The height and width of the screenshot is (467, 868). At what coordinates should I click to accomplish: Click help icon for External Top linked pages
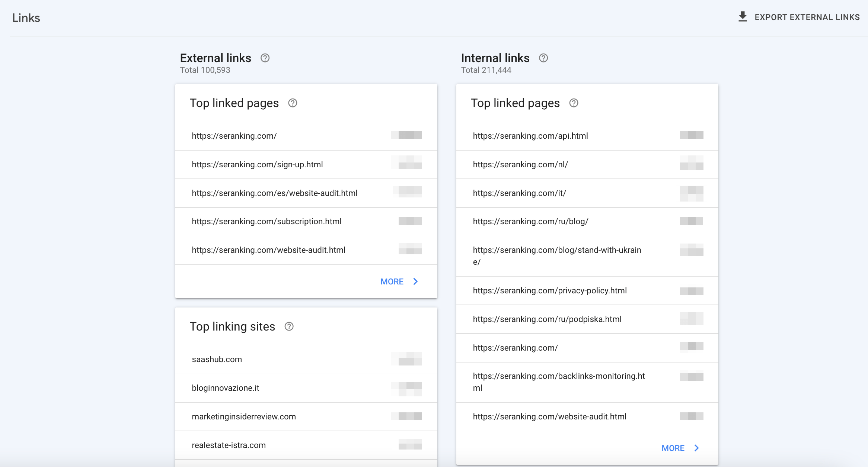pyautogui.click(x=293, y=103)
